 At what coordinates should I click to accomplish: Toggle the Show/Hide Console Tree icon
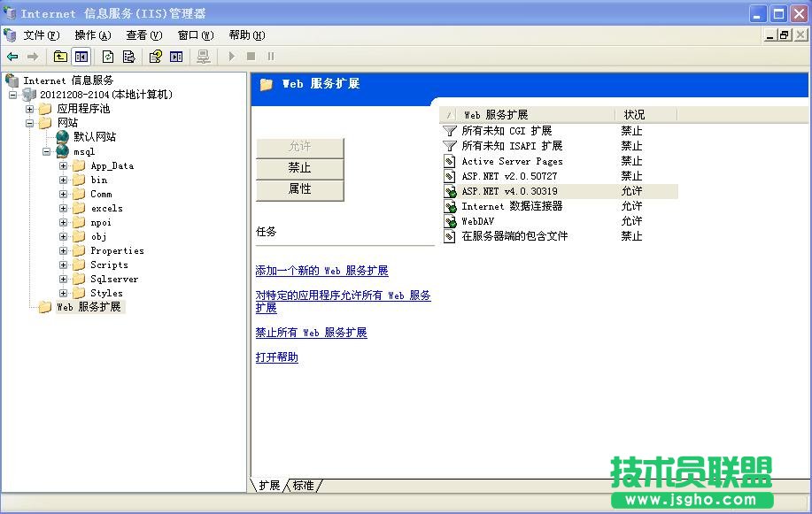click(81, 56)
